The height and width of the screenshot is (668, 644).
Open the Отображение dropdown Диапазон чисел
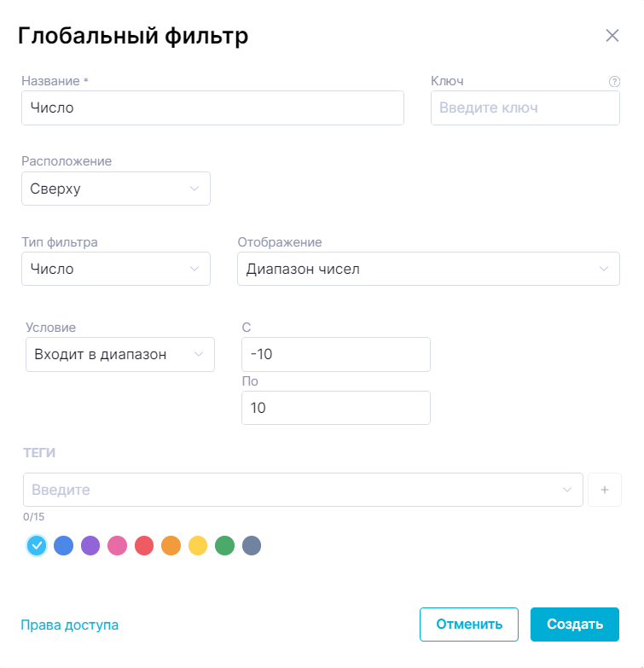[428, 269]
